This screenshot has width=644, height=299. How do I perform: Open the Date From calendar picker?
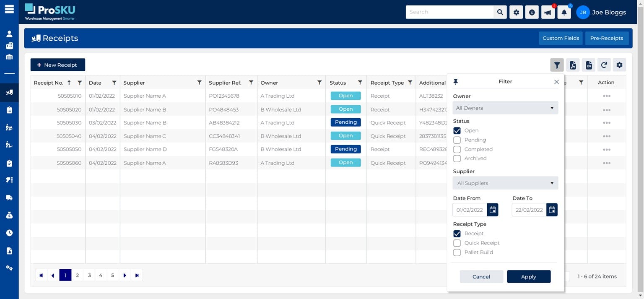(x=493, y=210)
